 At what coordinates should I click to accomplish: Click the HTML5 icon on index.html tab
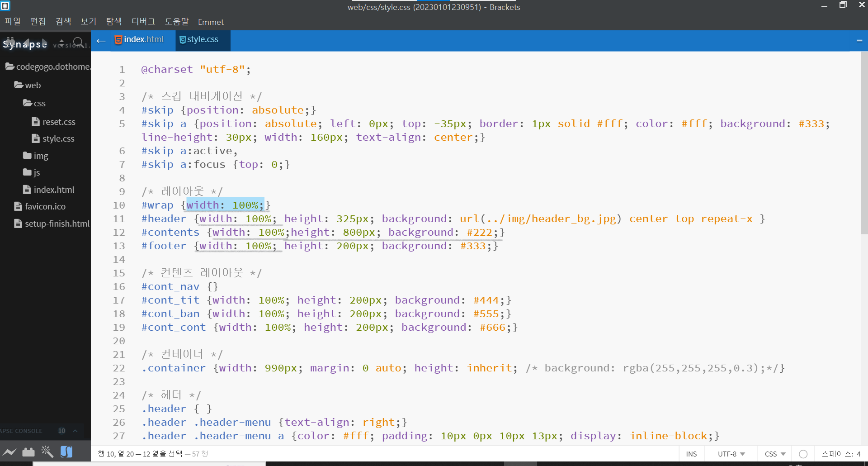[118, 40]
